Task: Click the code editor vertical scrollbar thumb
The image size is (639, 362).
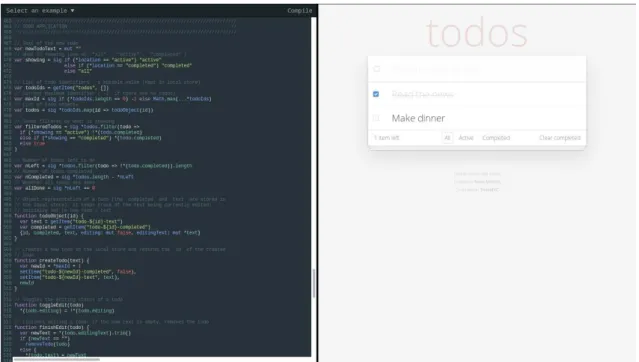Action: pos(313,283)
